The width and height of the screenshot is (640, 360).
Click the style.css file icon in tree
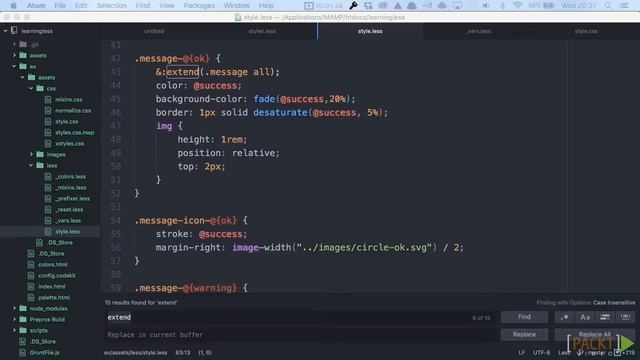(x=48, y=121)
